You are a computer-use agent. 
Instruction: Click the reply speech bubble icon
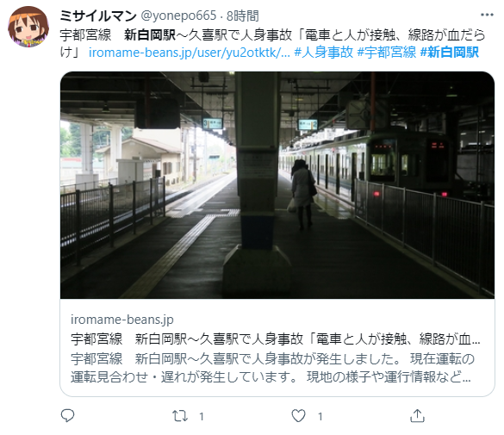tap(67, 416)
